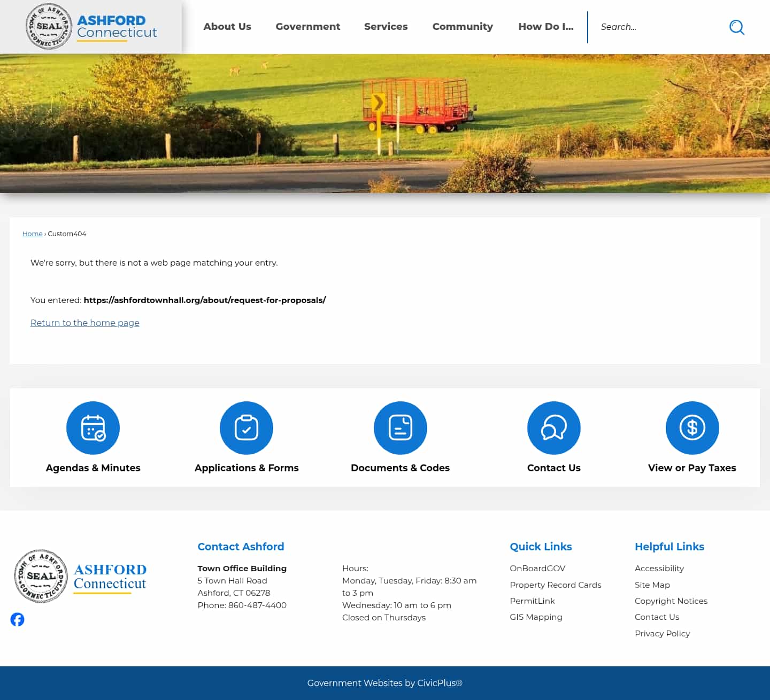
Task: Click "Return to the home page" link
Action: pos(84,323)
